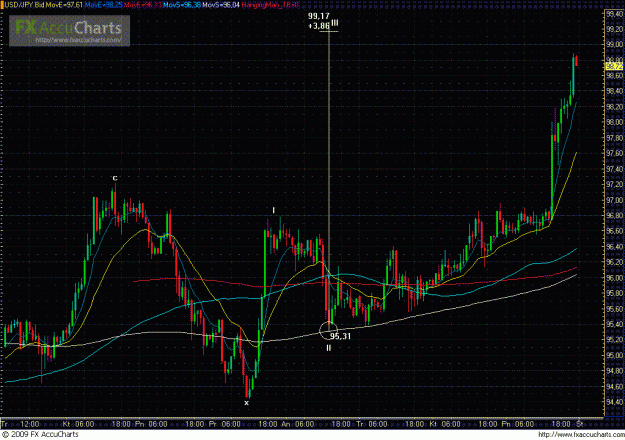Select the x label at chart low
Image resolution: width=625 pixels, height=440 pixels.
(x=246, y=403)
